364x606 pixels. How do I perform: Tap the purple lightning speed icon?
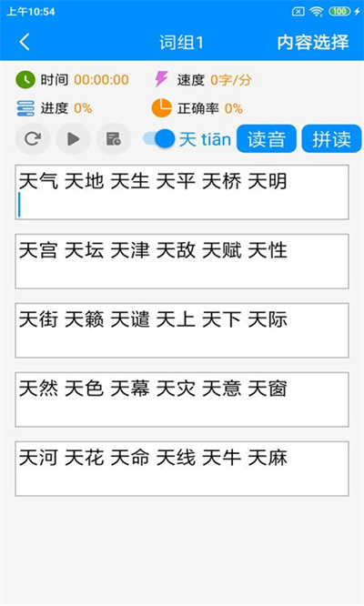pyautogui.click(x=161, y=79)
